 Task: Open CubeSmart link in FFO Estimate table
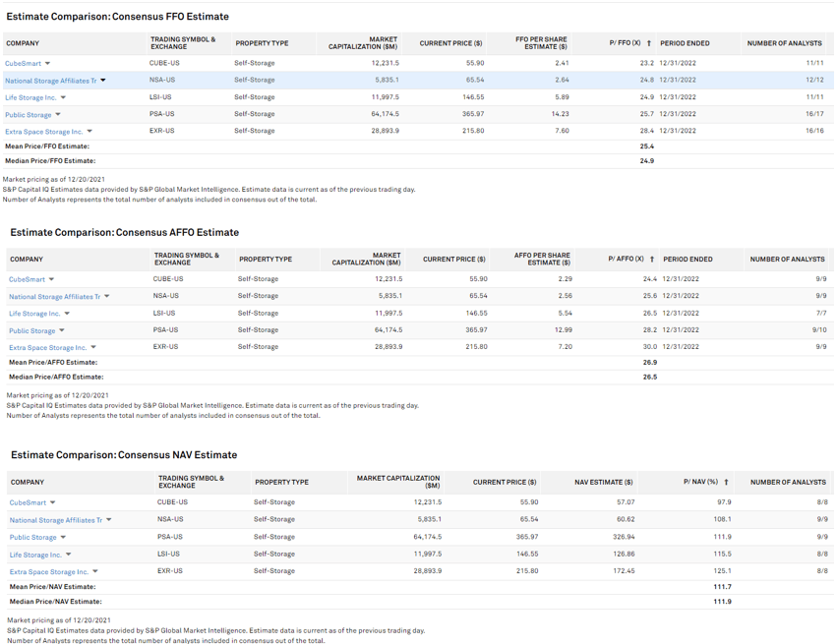23,64
